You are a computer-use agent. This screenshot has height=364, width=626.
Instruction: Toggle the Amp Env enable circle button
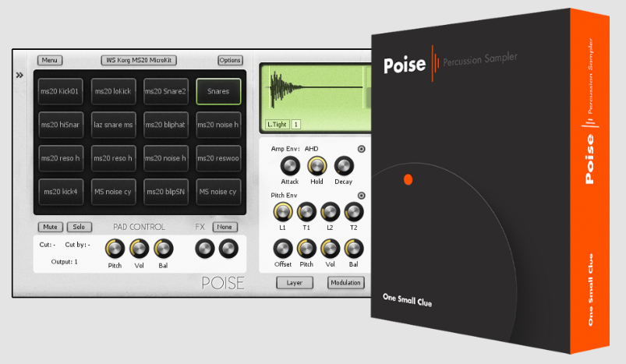click(361, 149)
